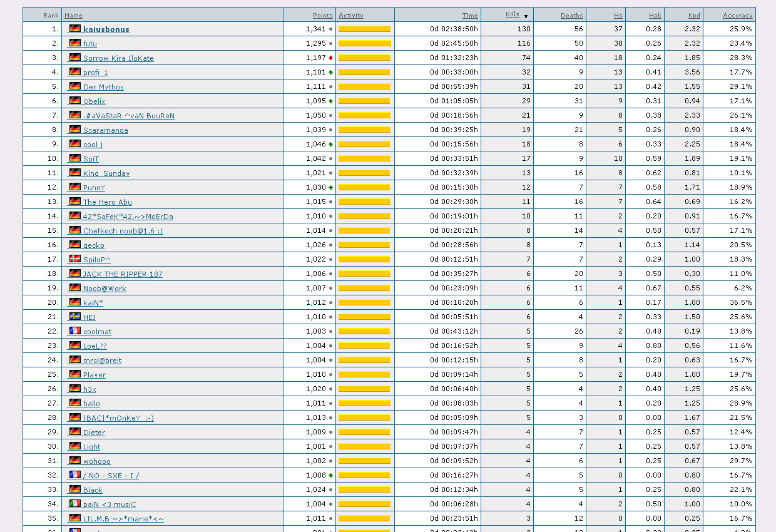
Task: Sort by the Kpd column header
Action: pos(694,16)
